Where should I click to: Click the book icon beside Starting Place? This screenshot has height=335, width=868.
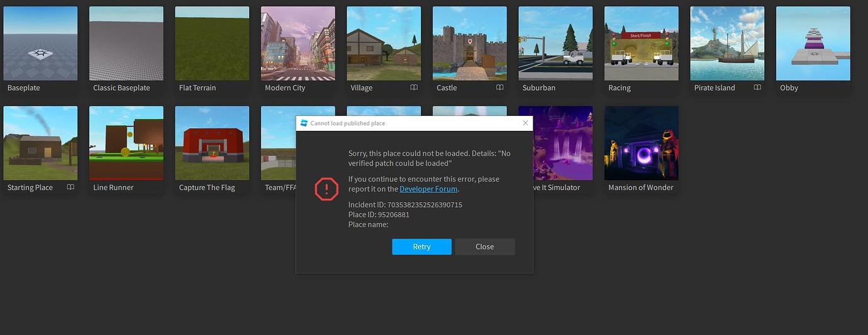click(x=70, y=187)
